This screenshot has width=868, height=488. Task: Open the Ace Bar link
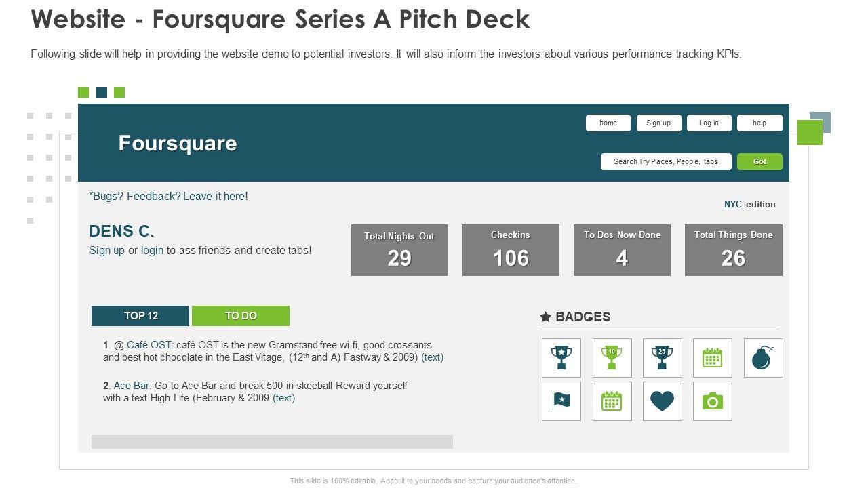[x=132, y=386]
